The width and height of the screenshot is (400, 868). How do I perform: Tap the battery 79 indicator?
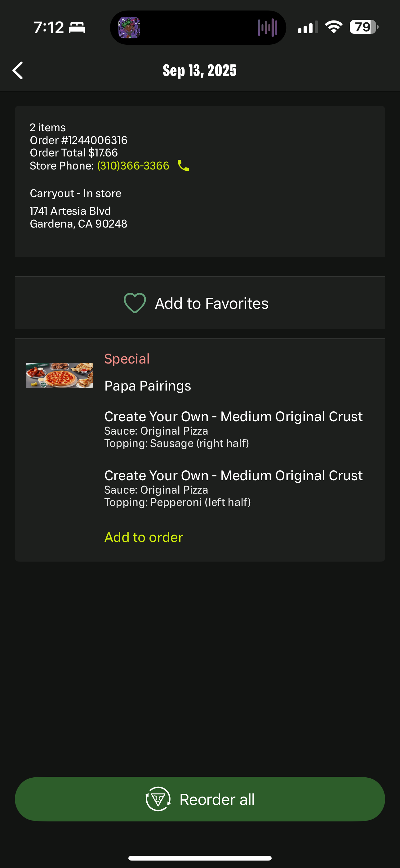(364, 27)
